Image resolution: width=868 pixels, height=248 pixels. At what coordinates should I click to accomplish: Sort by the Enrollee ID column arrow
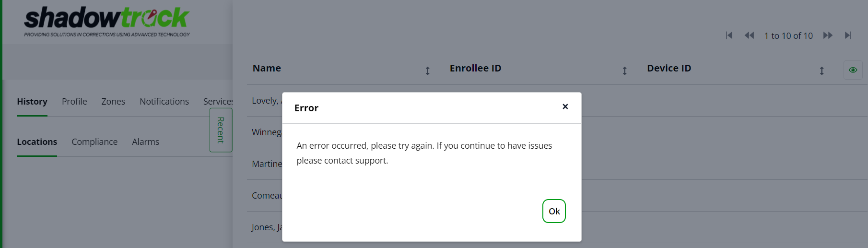click(x=624, y=71)
